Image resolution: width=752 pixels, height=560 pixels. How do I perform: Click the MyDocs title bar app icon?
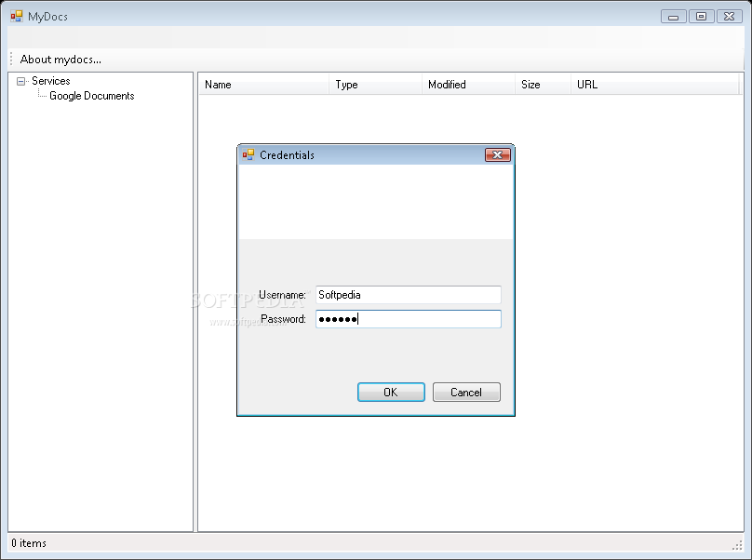(17, 17)
